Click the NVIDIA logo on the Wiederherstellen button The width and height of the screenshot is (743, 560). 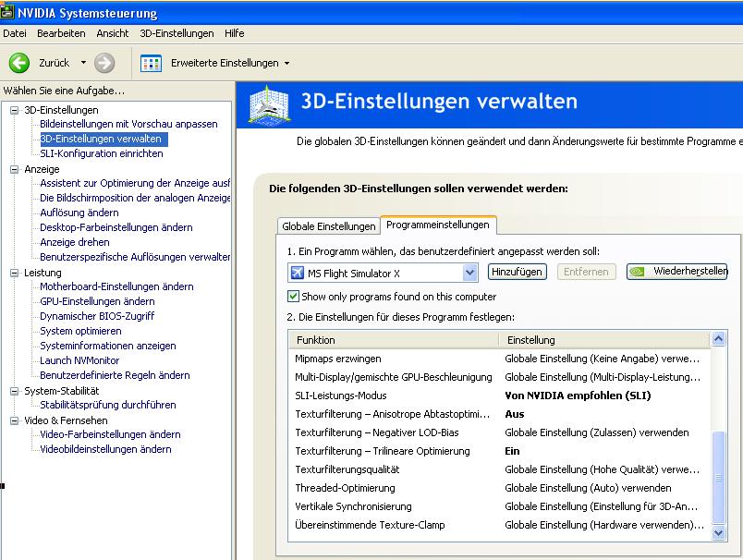click(x=638, y=272)
